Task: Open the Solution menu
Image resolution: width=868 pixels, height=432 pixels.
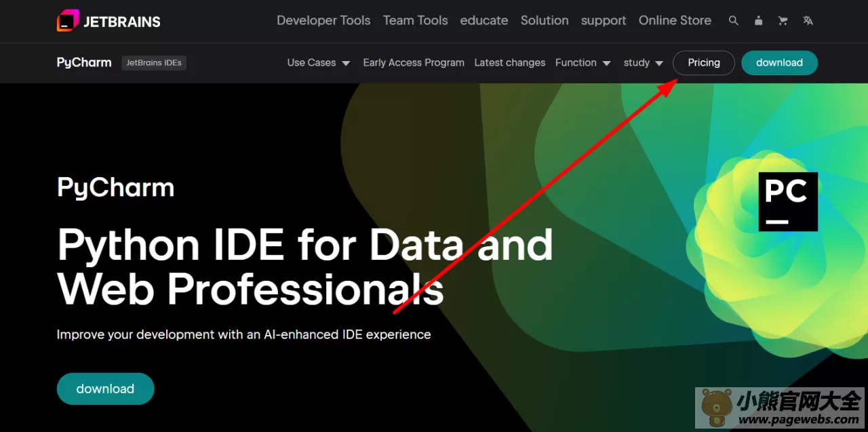Action: pyautogui.click(x=545, y=20)
